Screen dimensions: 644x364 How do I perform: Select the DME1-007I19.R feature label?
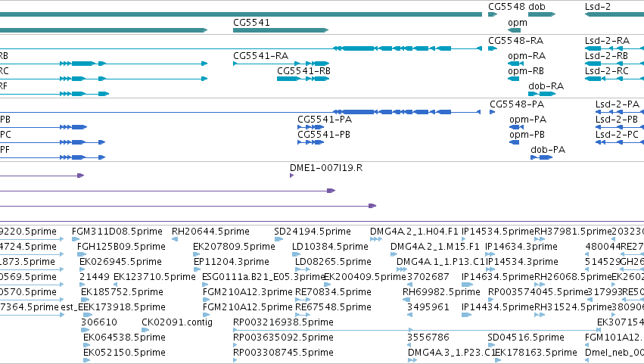click(326, 168)
